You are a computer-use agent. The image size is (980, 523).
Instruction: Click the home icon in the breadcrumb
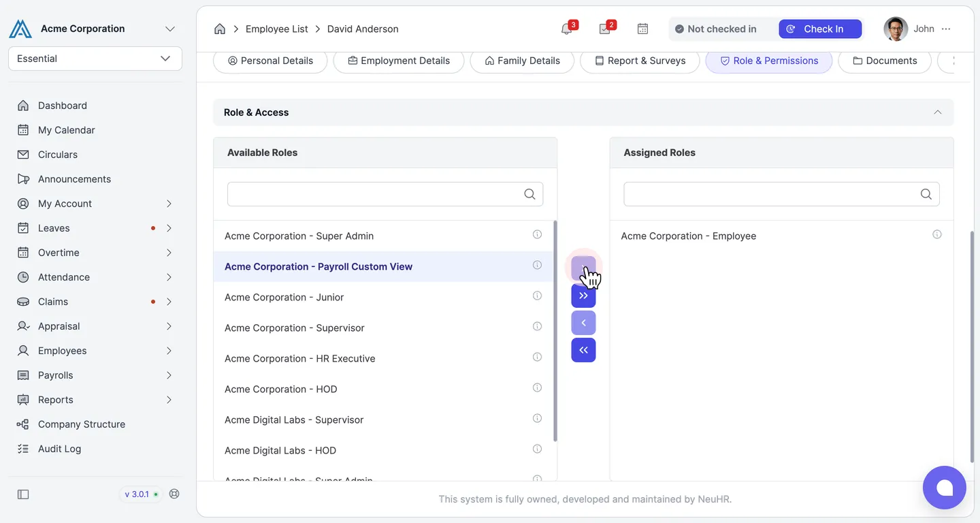coord(220,29)
